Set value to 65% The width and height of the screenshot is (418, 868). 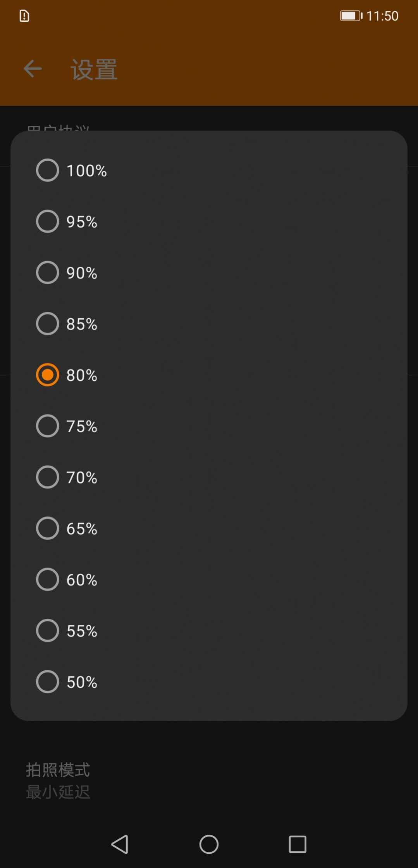48,528
